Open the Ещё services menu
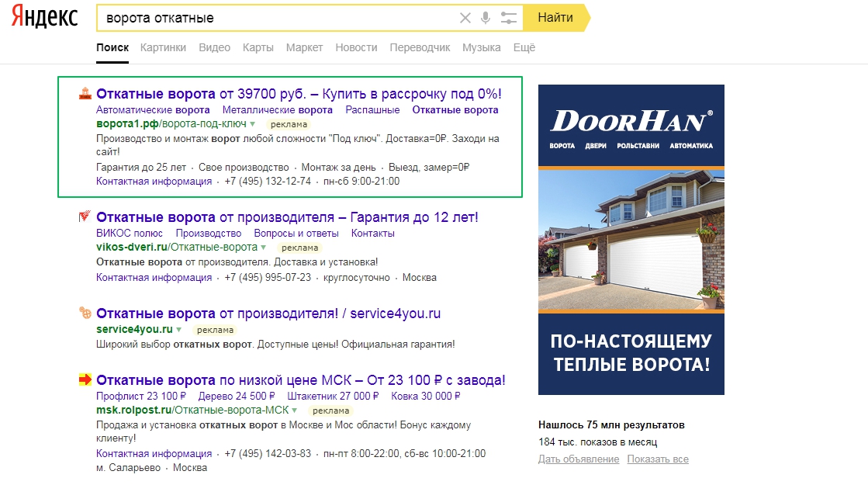The image size is (868, 485). point(524,47)
